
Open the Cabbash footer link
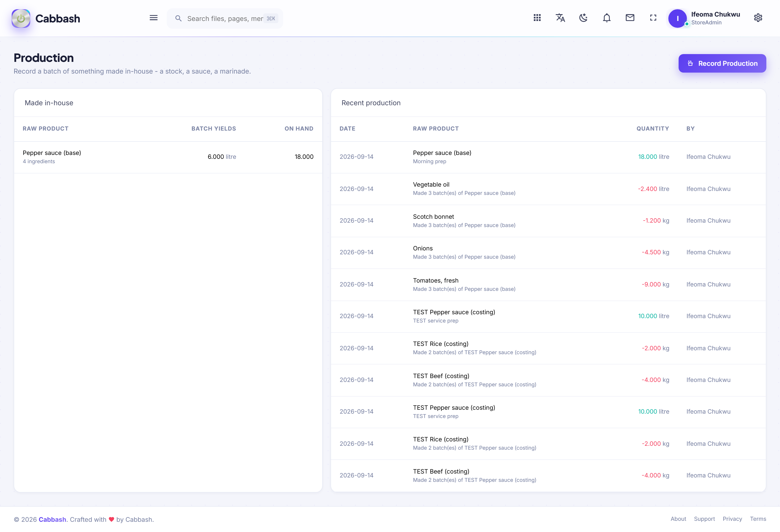coord(52,519)
